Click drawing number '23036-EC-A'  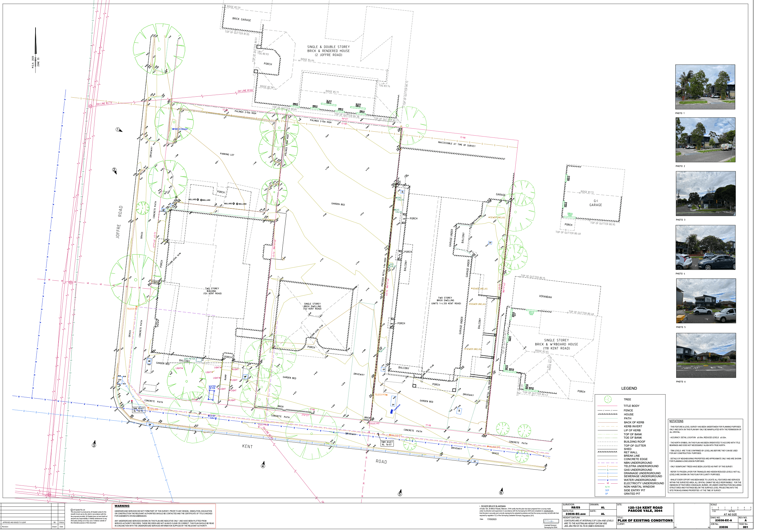pyautogui.click(x=723, y=520)
